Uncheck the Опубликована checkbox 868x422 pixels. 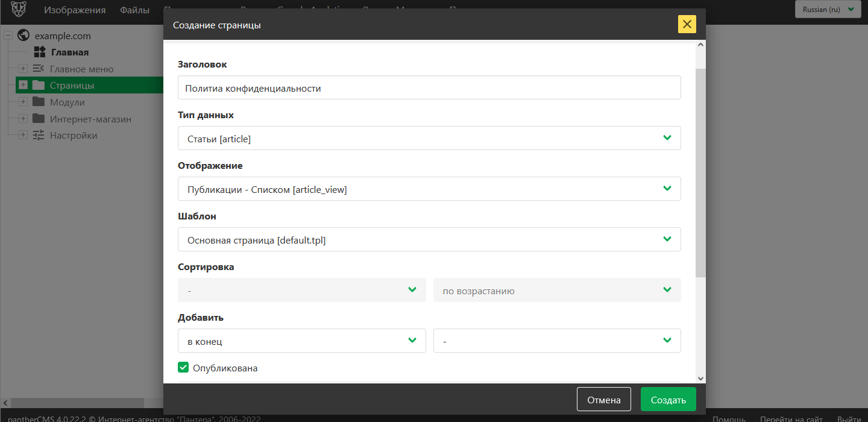(x=183, y=367)
